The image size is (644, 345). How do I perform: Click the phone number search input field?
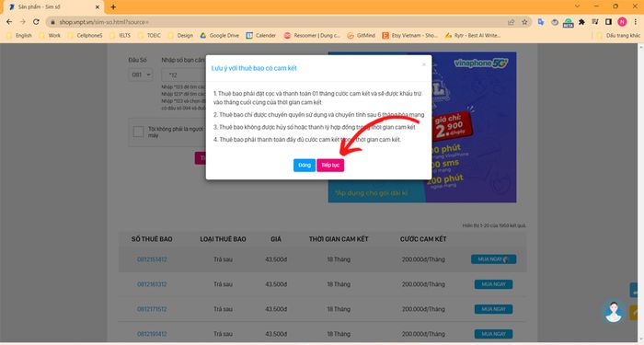tap(184, 75)
